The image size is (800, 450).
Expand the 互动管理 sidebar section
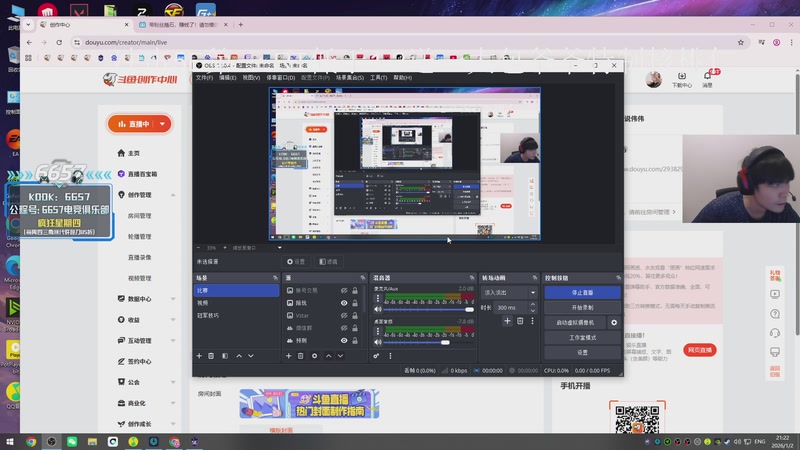coord(173,341)
